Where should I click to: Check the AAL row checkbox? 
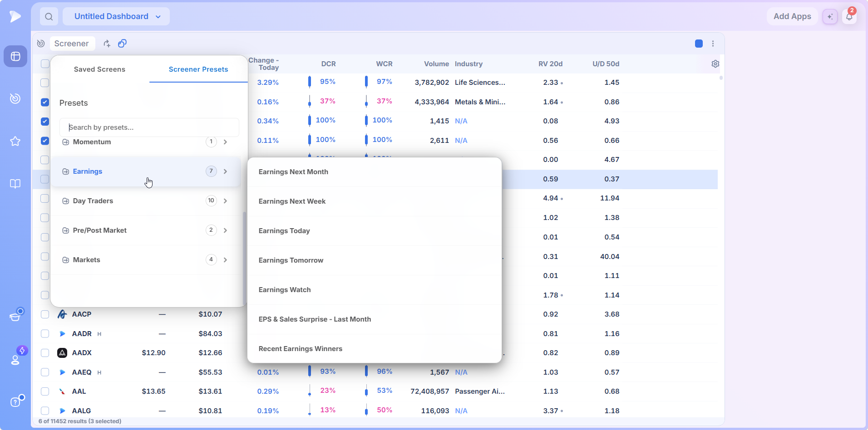45,391
